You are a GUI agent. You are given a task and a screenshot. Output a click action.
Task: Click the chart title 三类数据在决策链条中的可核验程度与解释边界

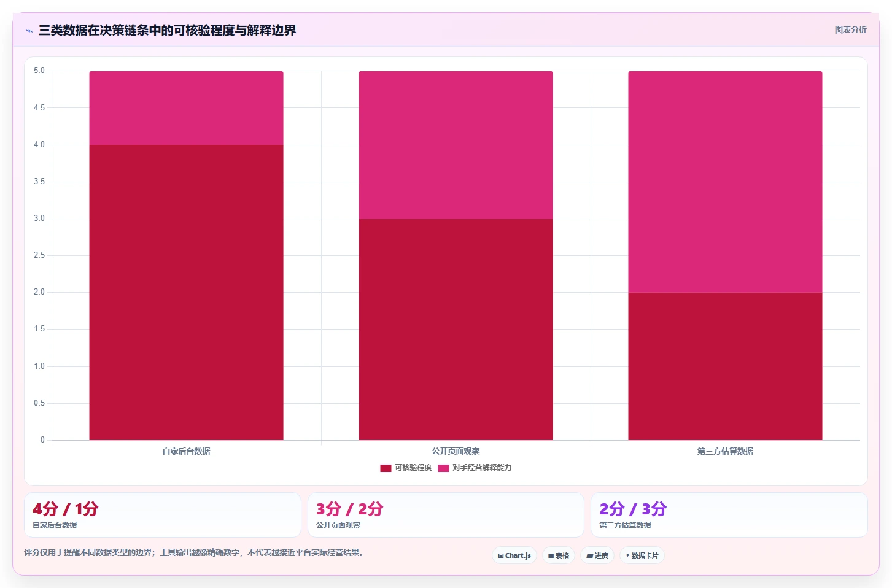point(167,31)
